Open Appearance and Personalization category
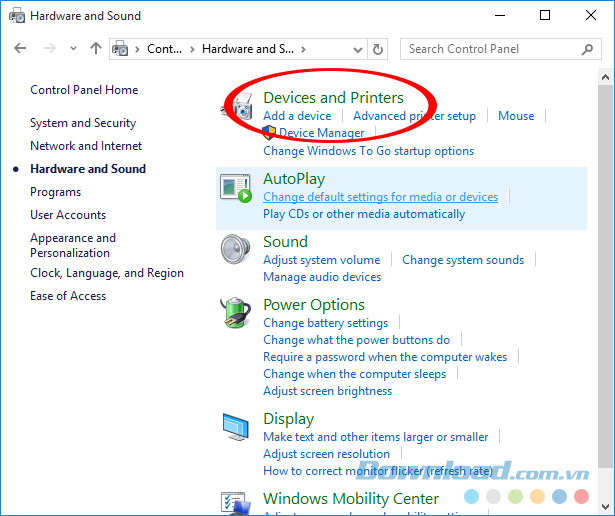 pyautogui.click(x=73, y=245)
